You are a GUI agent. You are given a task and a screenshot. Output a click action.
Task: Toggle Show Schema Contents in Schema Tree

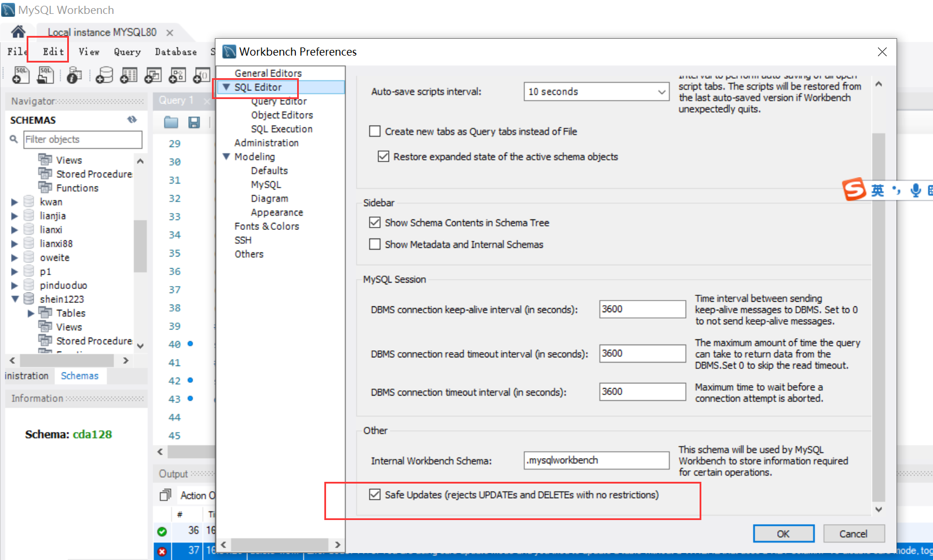[x=375, y=222]
